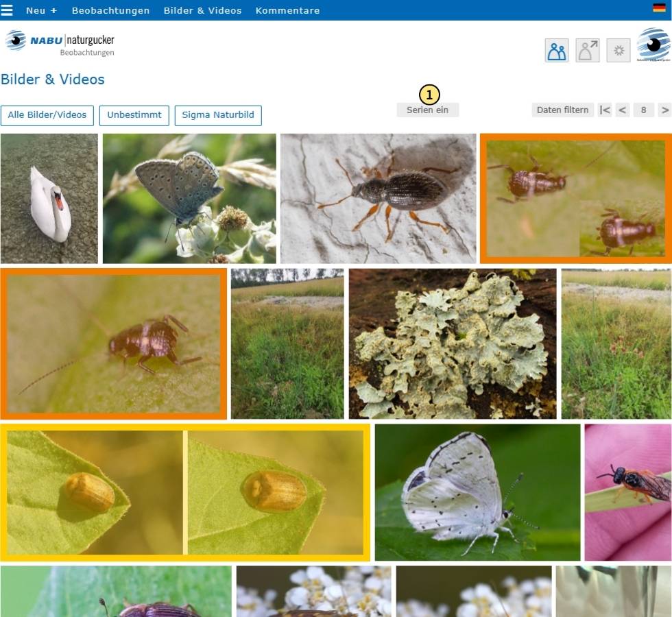The width and height of the screenshot is (672, 617).
Task: Go to next page arrow
Action: 664,110
